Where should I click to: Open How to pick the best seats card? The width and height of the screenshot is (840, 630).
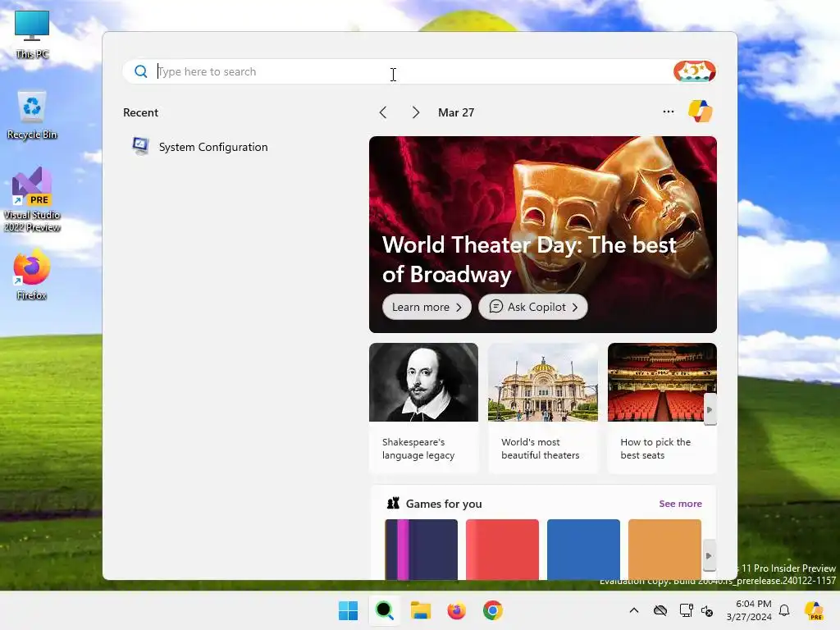(x=662, y=409)
